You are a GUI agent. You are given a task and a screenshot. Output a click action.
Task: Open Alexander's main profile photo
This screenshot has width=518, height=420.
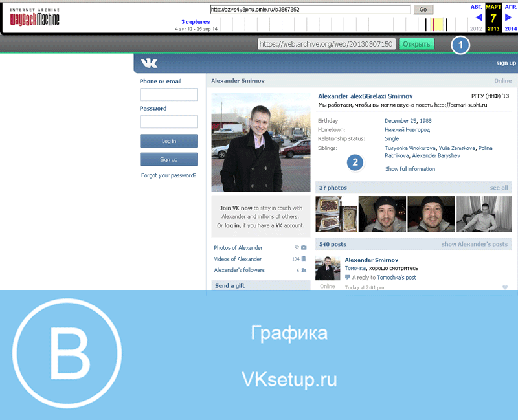(261, 142)
